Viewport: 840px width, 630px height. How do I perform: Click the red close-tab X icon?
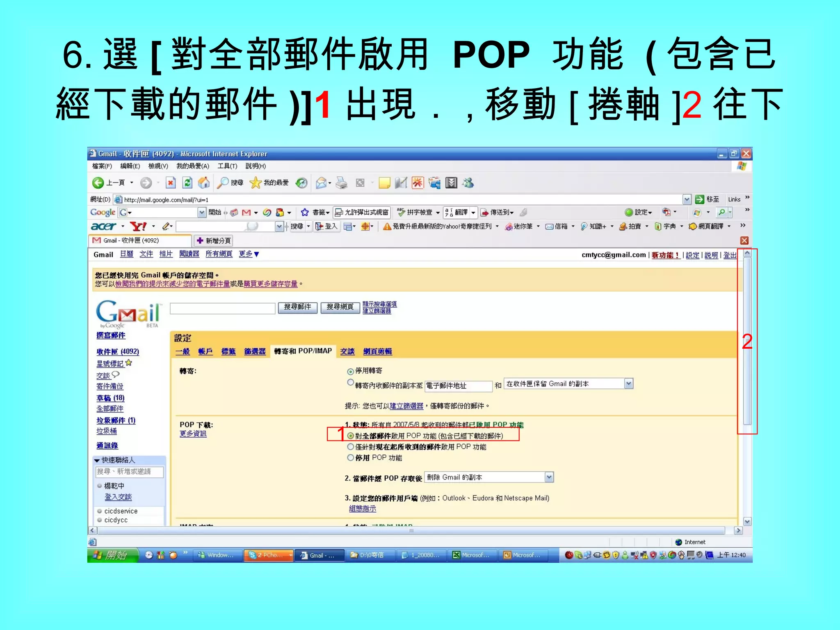[x=744, y=240]
